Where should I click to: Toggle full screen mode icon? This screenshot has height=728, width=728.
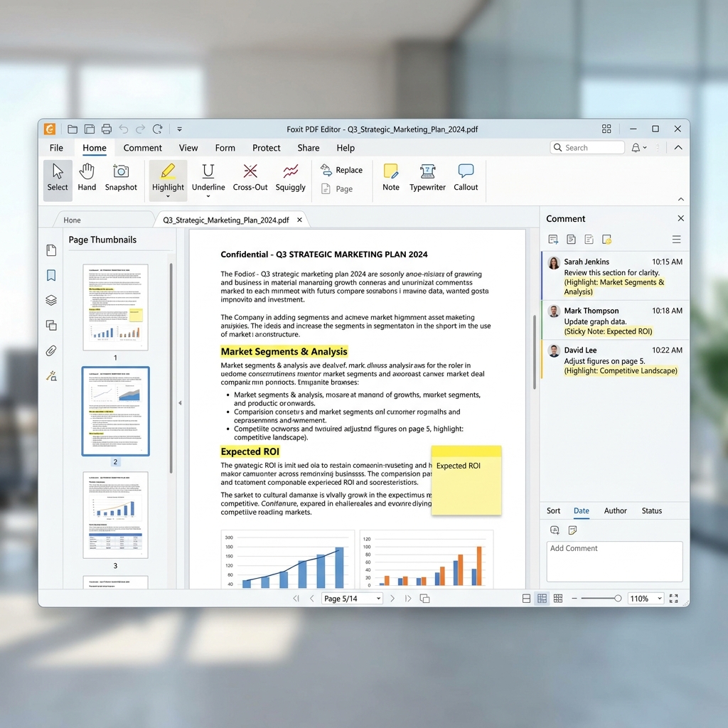(674, 599)
